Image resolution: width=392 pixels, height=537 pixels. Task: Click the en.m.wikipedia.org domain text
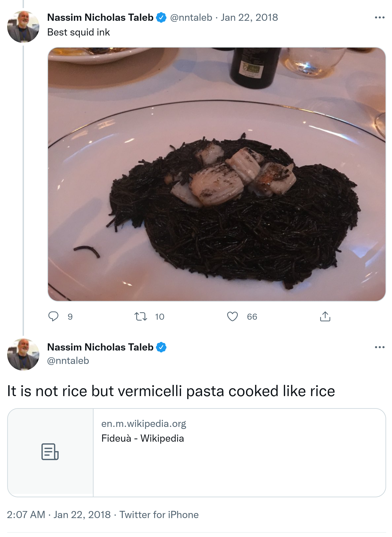(x=144, y=423)
